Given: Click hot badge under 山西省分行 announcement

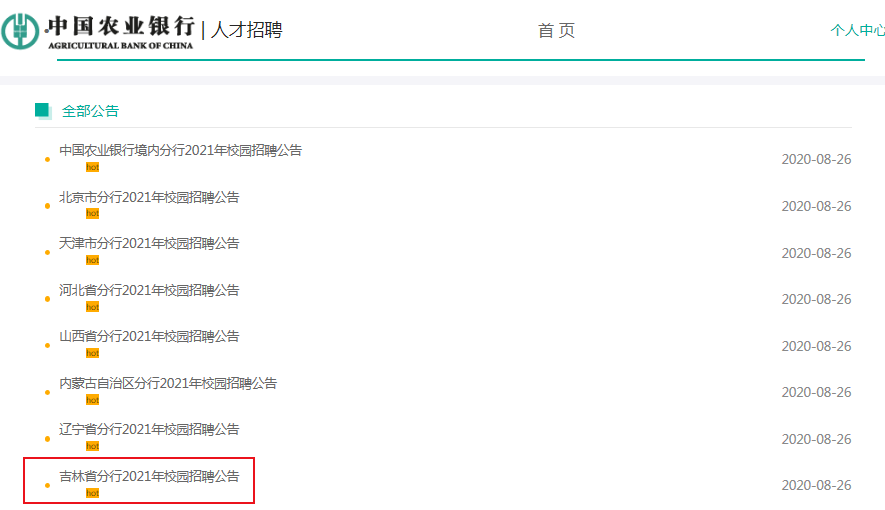Looking at the screenshot, I should coord(93,353).
